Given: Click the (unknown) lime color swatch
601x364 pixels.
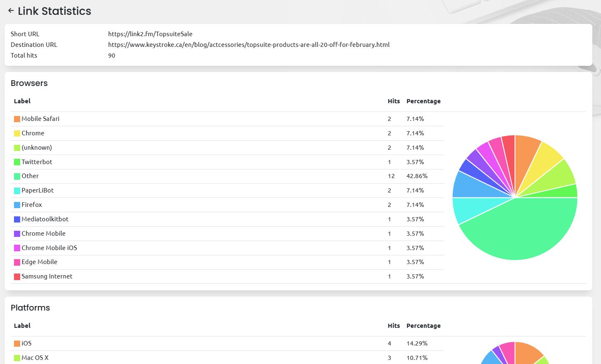Looking at the screenshot, I should 17,148.
